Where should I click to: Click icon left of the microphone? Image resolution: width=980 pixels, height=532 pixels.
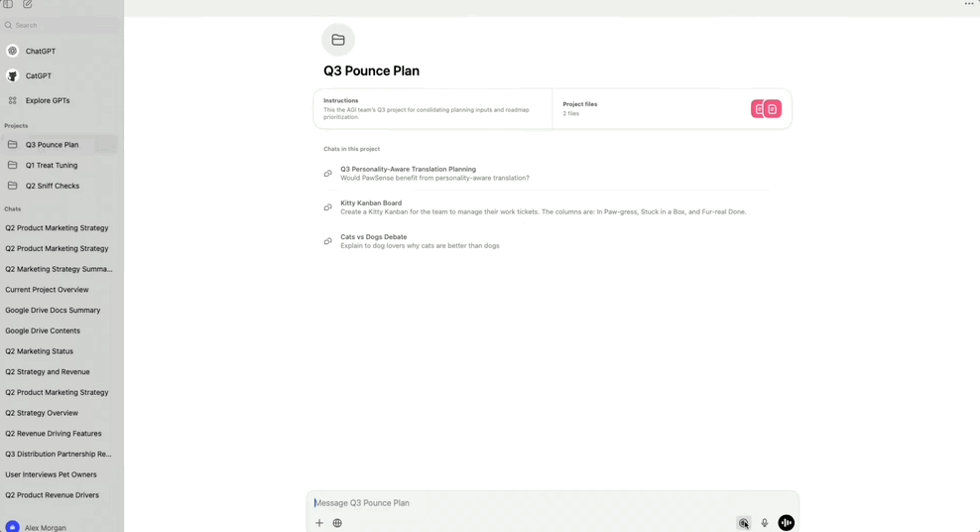[x=744, y=523]
